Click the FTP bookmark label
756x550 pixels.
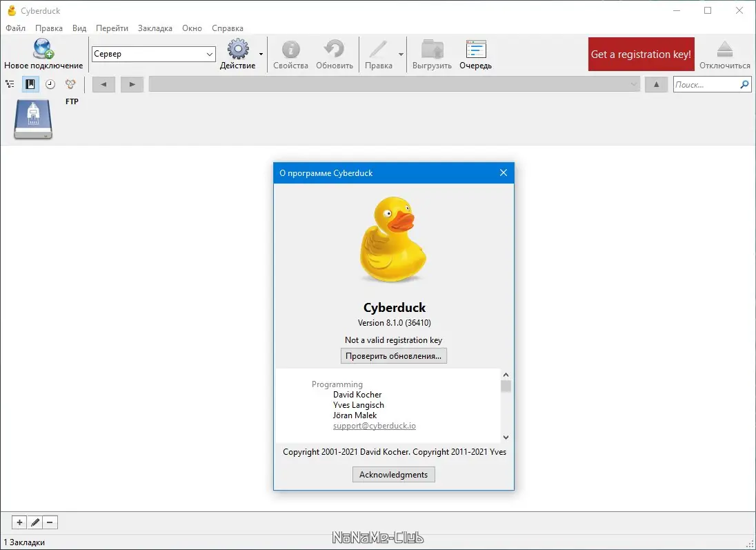tap(72, 101)
